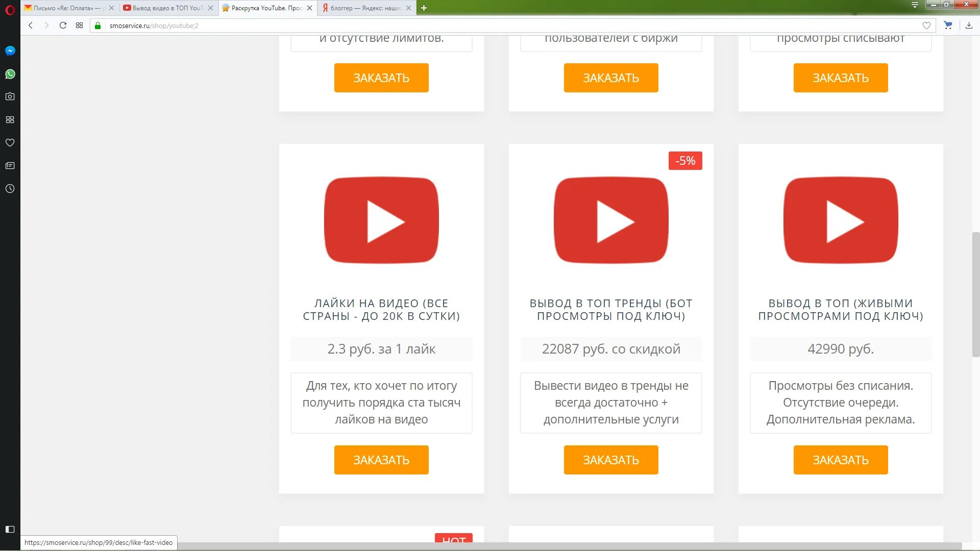The image size is (980, 551).
Task: Open Bookmarks heart in the sidebar
Action: click(10, 142)
